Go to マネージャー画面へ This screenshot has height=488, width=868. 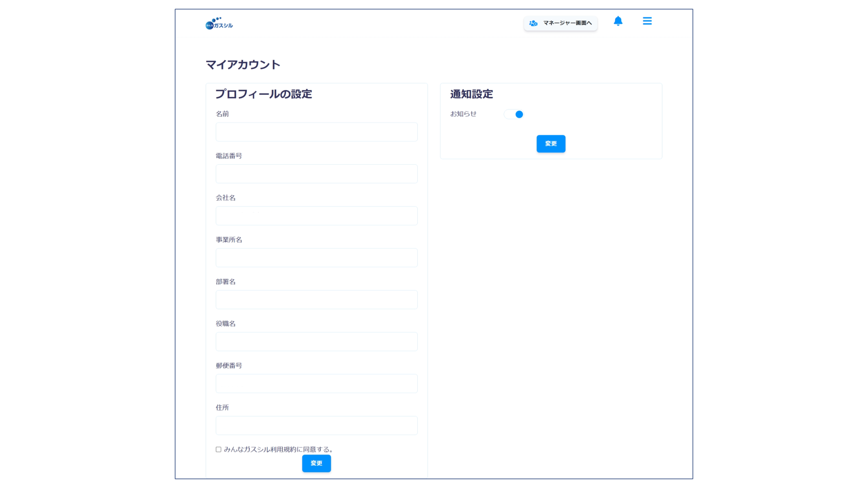click(x=560, y=23)
